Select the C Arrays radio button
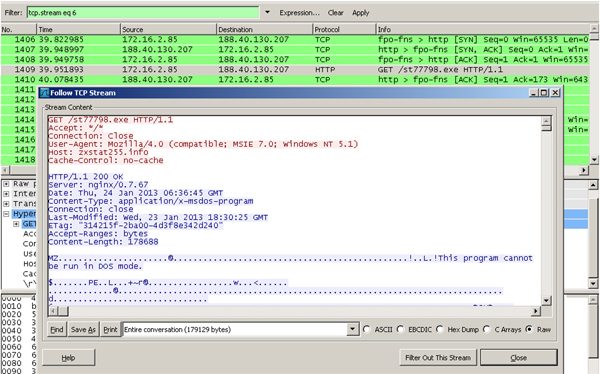 (487, 330)
